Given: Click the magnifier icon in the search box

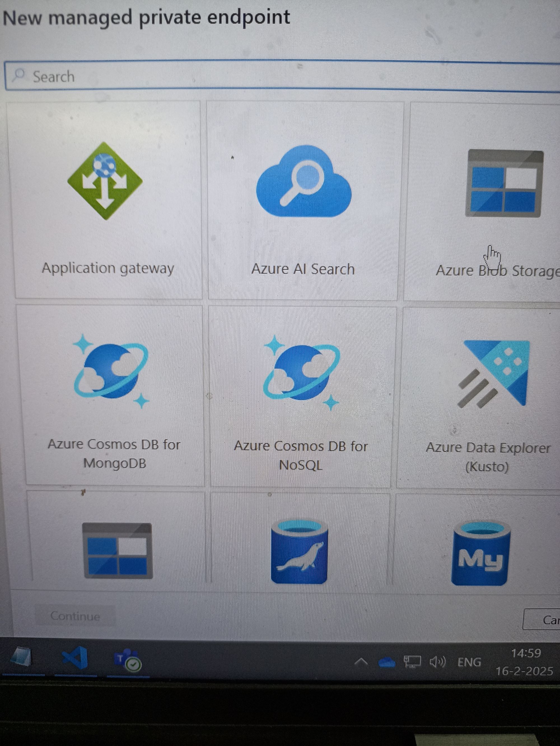Looking at the screenshot, I should click(x=19, y=75).
